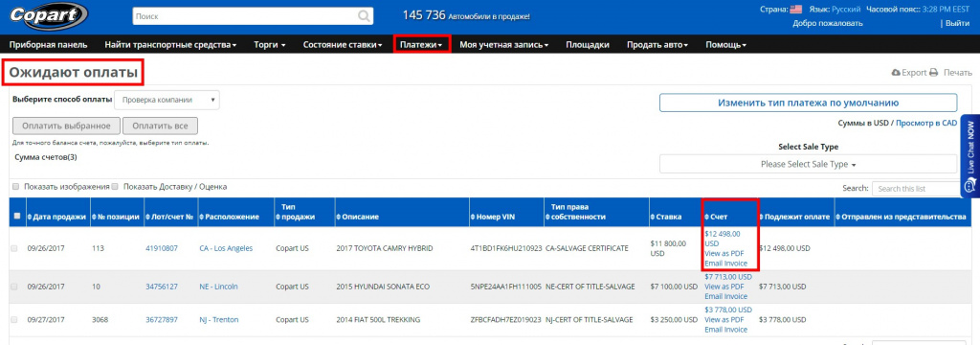Expand Состояние ставки menu
The image size is (980, 345).
(x=344, y=45)
